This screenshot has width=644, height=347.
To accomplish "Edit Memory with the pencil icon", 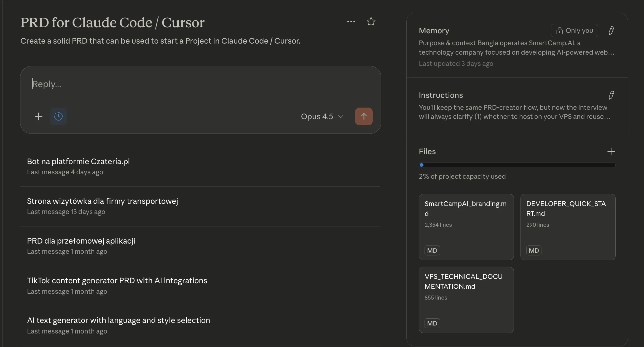I will (611, 31).
